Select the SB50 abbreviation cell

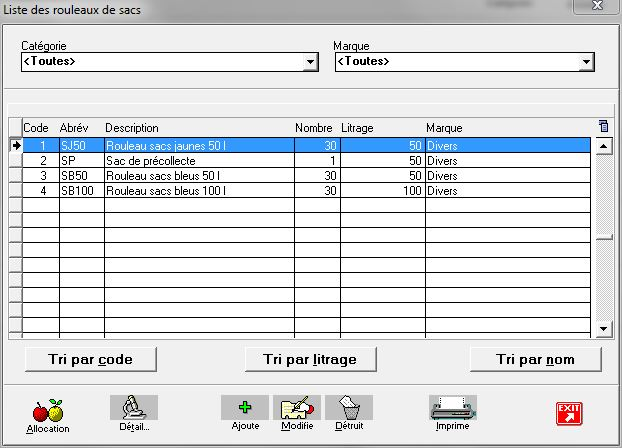click(78, 175)
